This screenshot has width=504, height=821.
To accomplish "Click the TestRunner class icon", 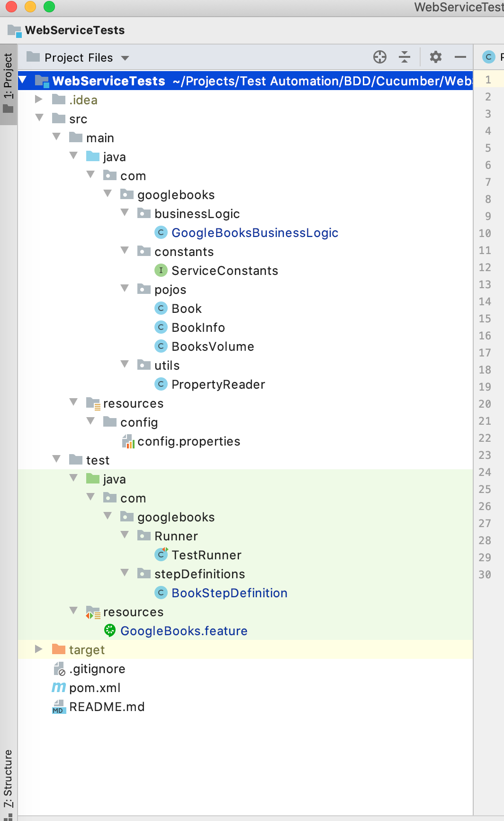I will tap(161, 554).
